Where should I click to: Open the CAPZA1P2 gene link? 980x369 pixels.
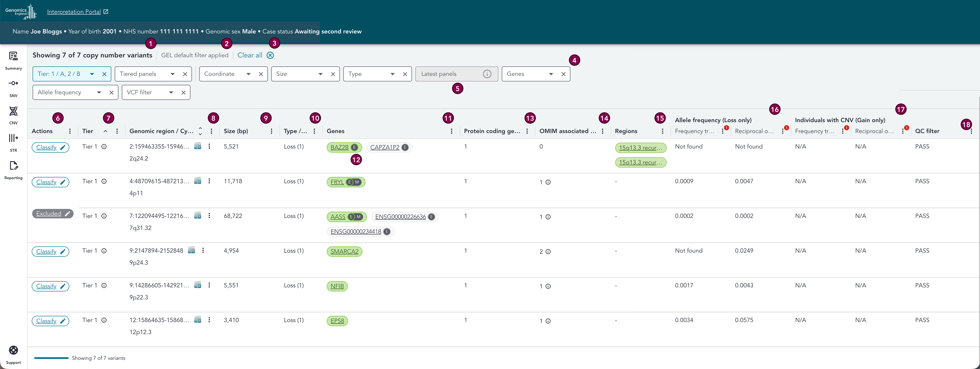click(x=385, y=147)
